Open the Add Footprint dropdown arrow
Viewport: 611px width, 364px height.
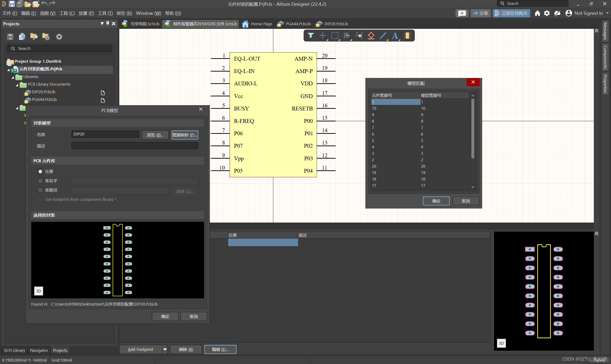point(165,349)
